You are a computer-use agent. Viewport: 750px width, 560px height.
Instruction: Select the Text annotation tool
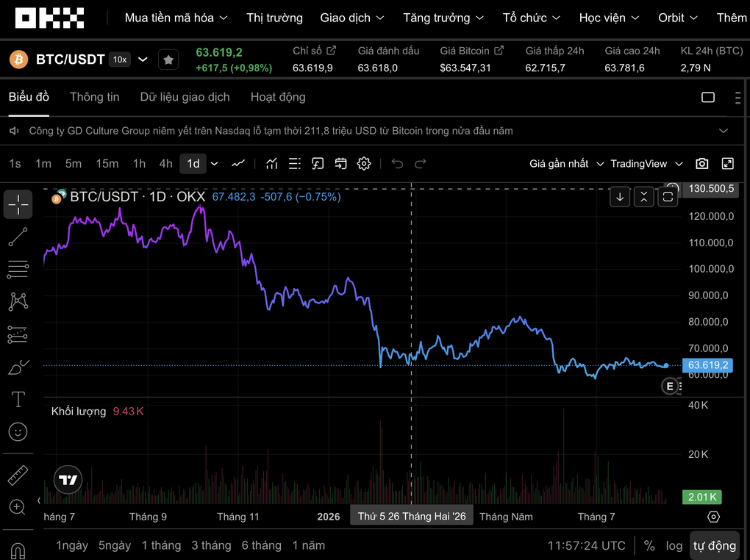coord(18,399)
